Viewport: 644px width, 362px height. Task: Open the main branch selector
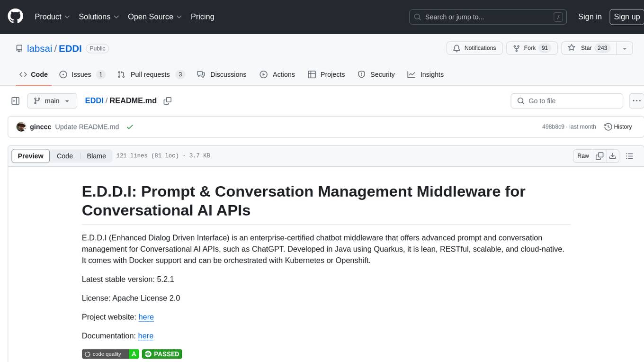tap(52, 101)
